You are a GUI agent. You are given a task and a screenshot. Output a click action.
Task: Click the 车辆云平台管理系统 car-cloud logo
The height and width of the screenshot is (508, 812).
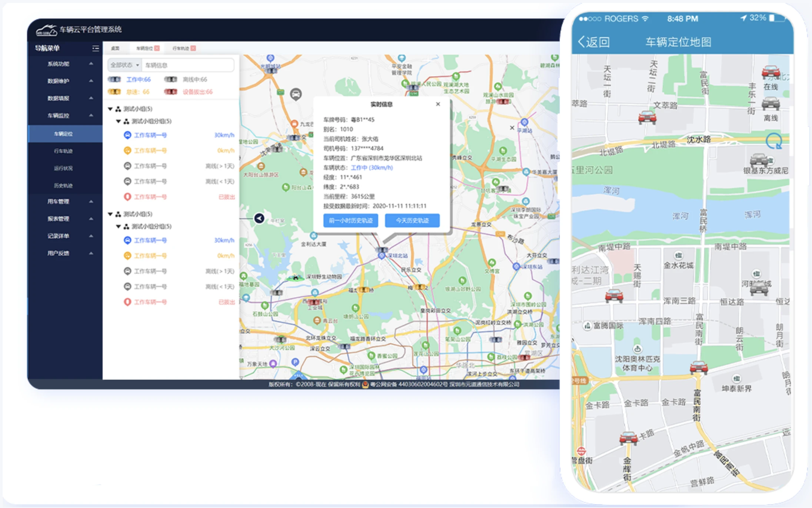47,30
